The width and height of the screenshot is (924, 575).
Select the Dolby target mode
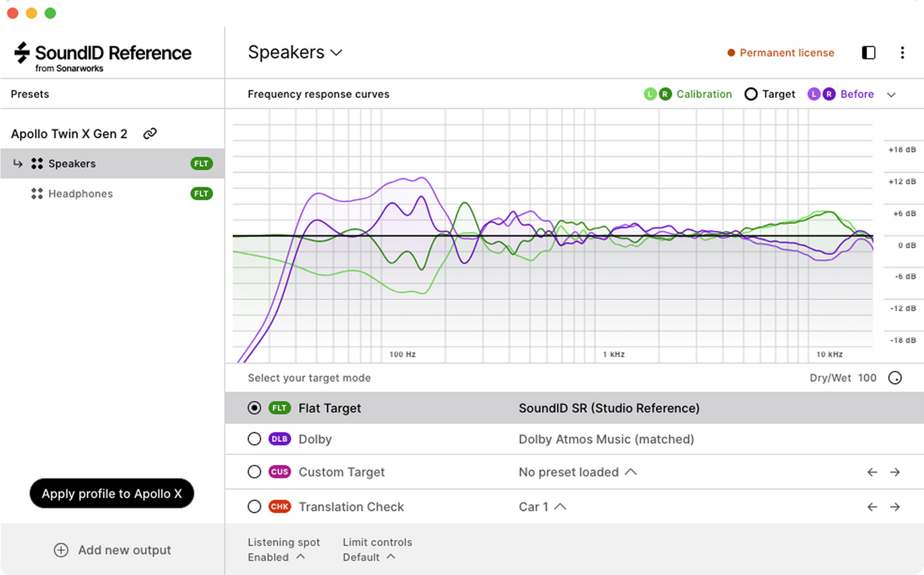point(254,439)
